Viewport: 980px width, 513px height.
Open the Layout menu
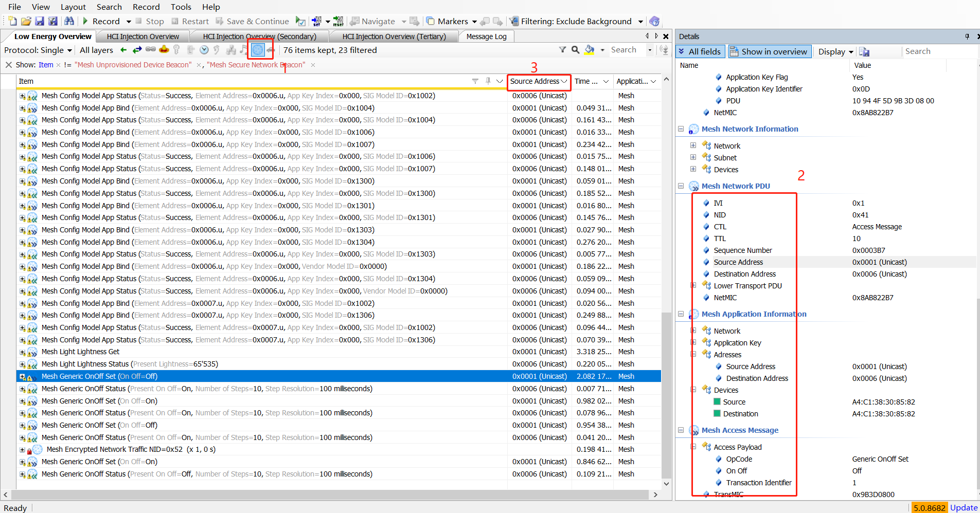[x=73, y=7]
